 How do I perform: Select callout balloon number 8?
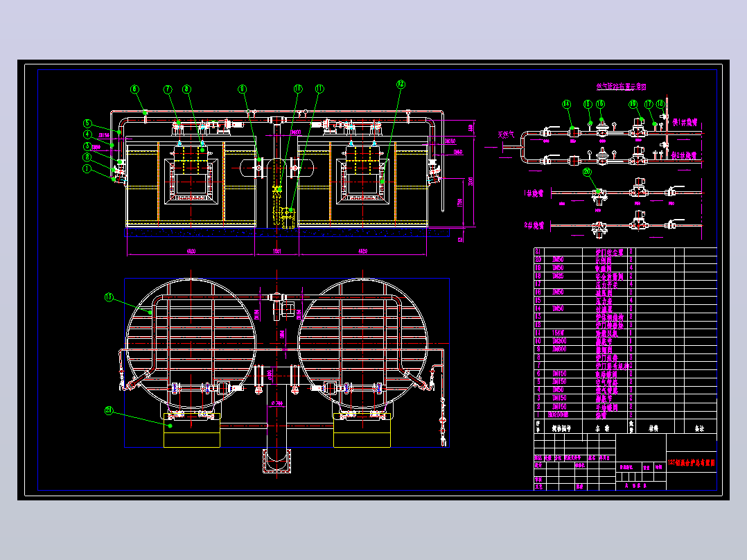[x=187, y=89]
